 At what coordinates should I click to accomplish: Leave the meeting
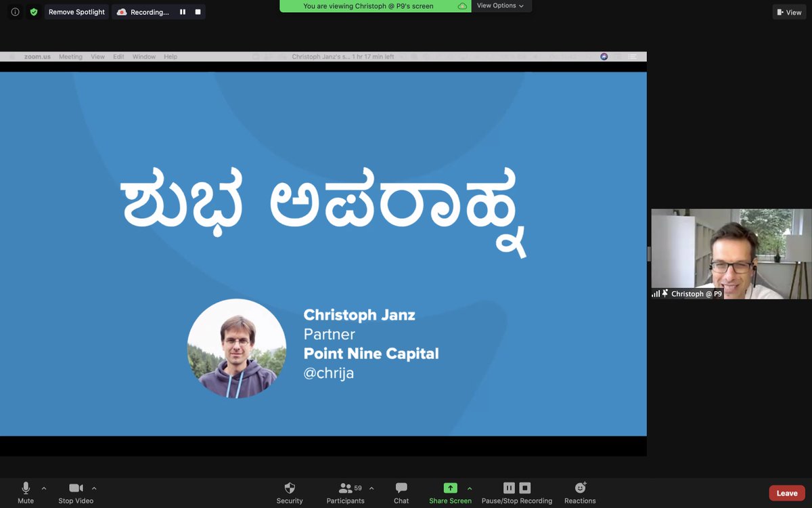click(x=787, y=493)
